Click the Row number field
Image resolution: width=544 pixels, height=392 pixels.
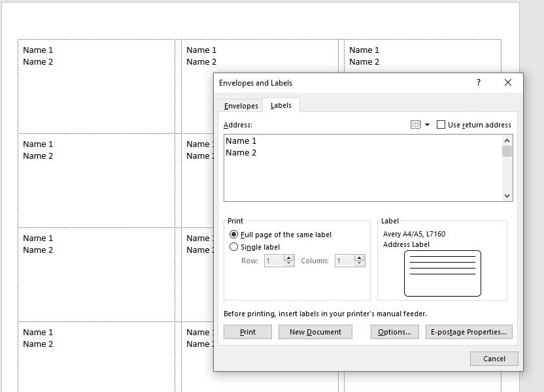(274, 261)
